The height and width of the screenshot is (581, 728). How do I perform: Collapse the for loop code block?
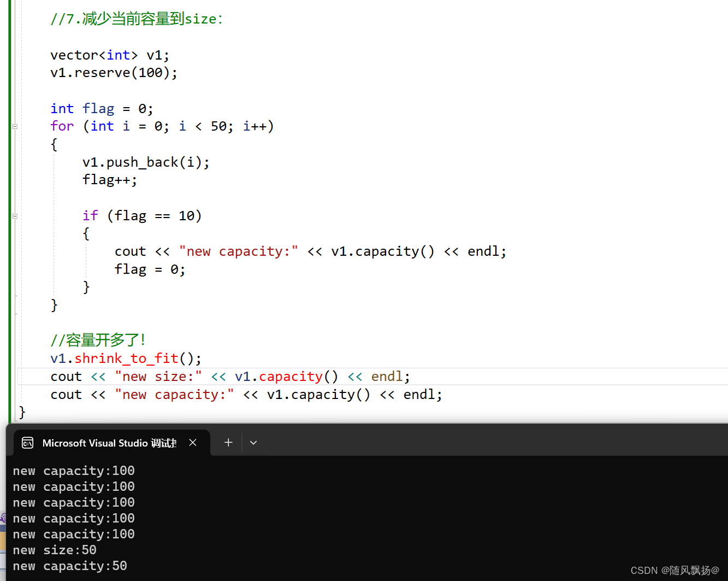[x=15, y=126]
